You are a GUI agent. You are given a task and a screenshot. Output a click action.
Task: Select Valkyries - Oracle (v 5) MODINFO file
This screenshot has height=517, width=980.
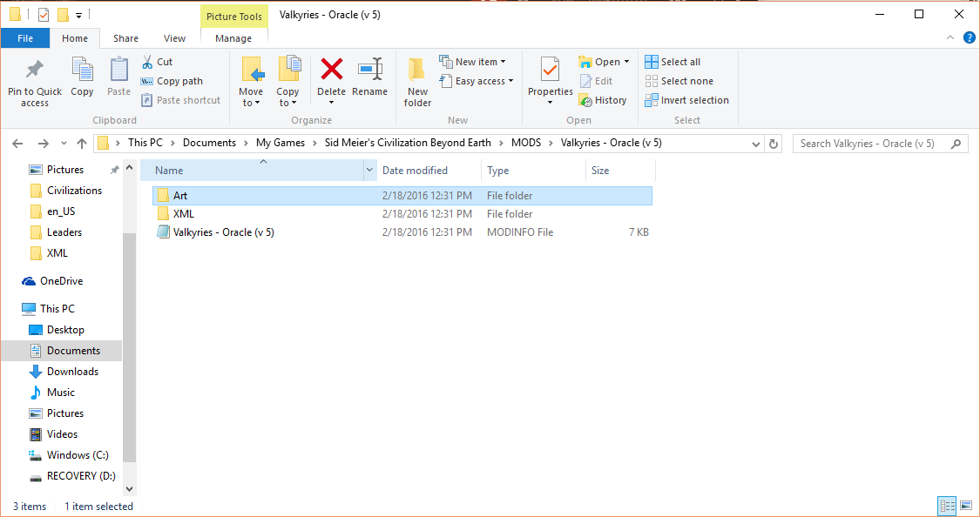click(x=402, y=232)
